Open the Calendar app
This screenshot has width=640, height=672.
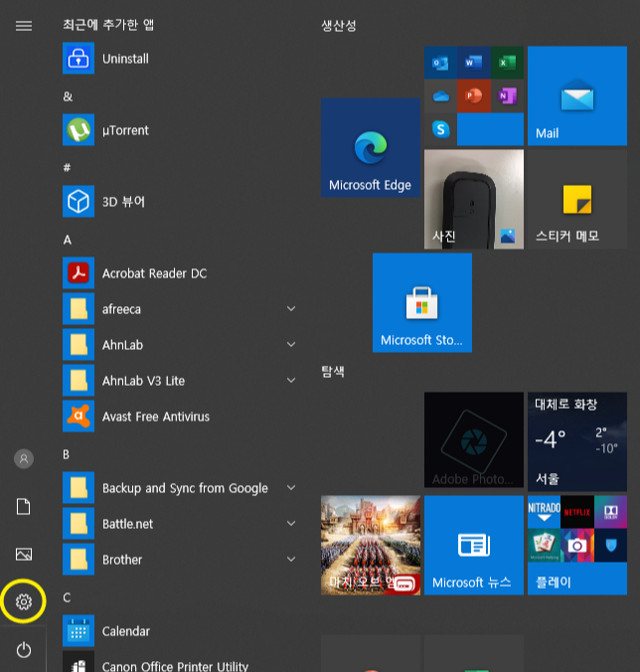180,631
